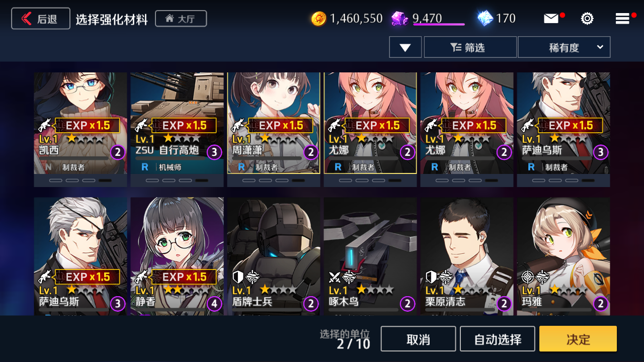This screenshot has width=644, height=362.
Task: Deselect the highlighted 尤娜 card
Action: point(370,130)
